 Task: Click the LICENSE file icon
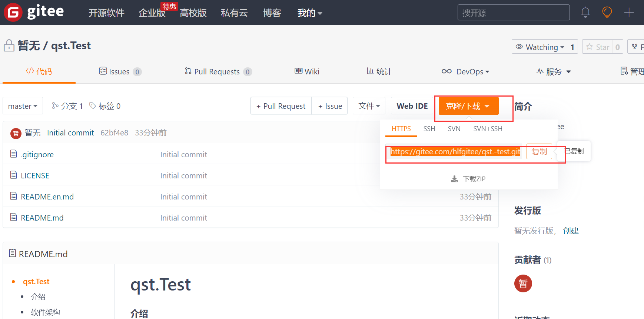[x=14, y=175]
